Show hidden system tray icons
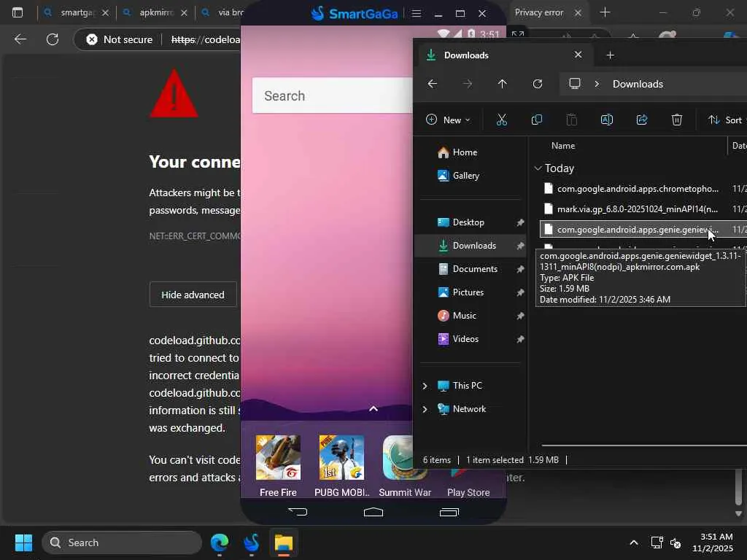The height and width of the screenshot is (560, 747). [x=634, y=542]
